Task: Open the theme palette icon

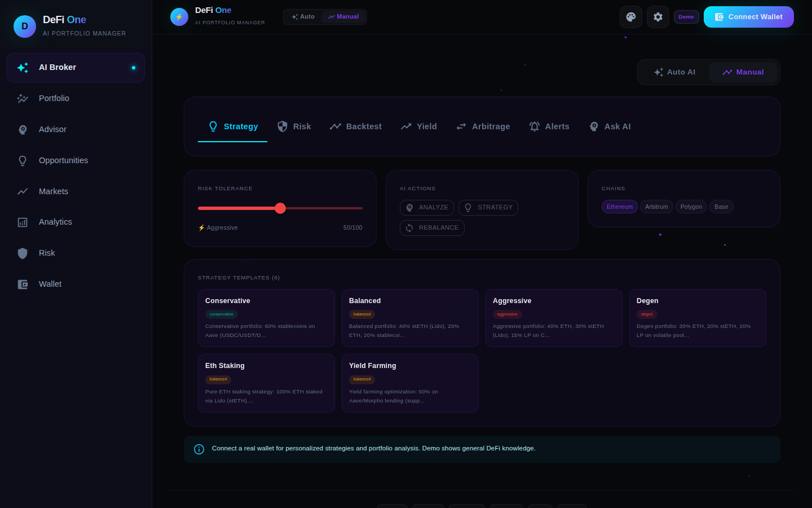Action: click(631, 17)
